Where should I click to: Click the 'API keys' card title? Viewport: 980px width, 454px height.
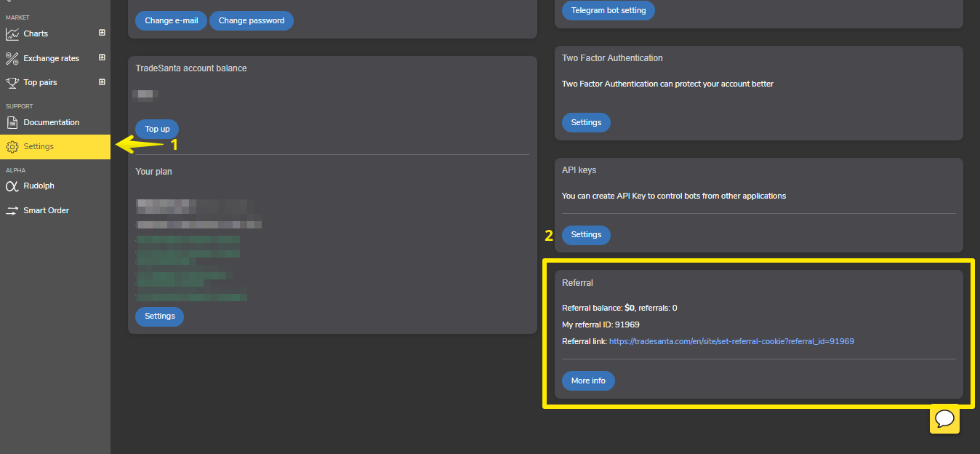[579, 170]
